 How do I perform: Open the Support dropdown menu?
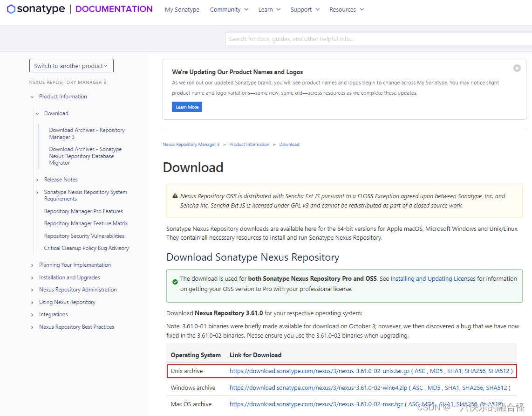[305, 10]
